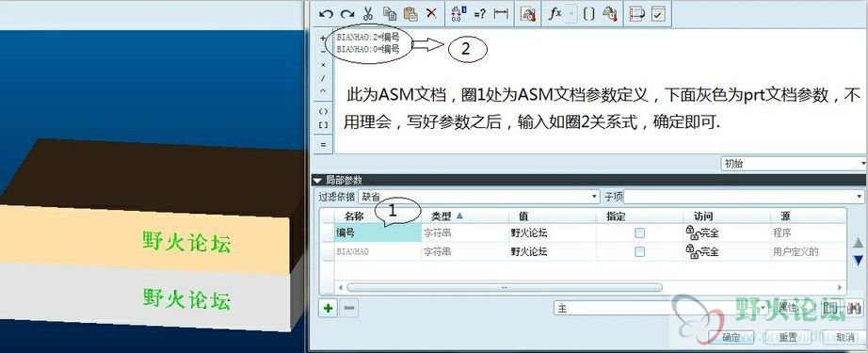Sort by the 类型 column header
The image size is (868, 353).
coord(465,216)
